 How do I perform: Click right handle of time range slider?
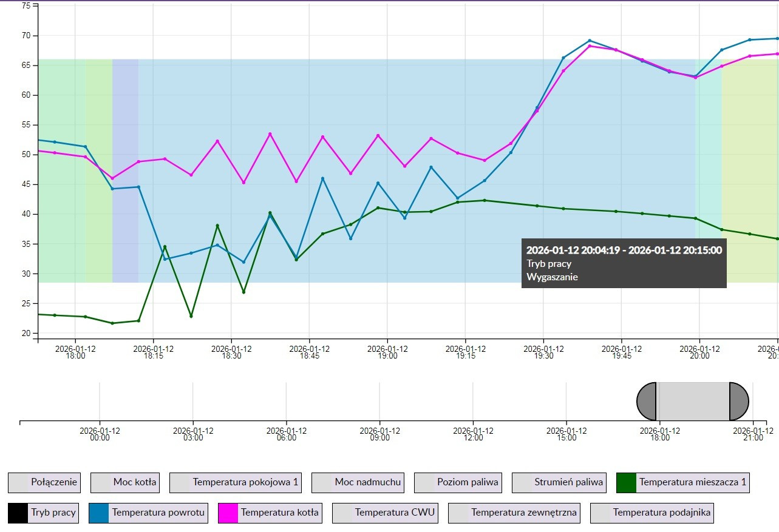pos(739,402)
